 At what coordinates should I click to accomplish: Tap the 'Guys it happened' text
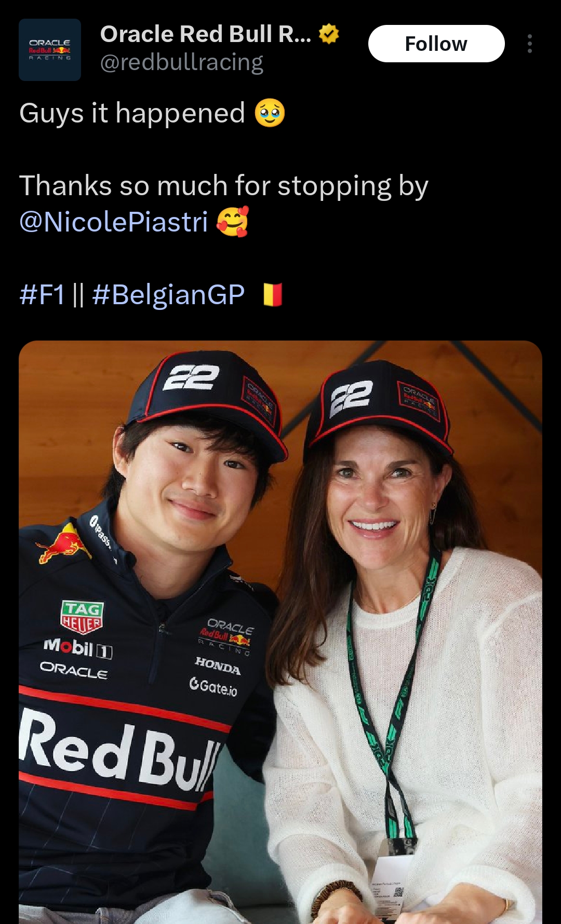(x=132, y=113)
